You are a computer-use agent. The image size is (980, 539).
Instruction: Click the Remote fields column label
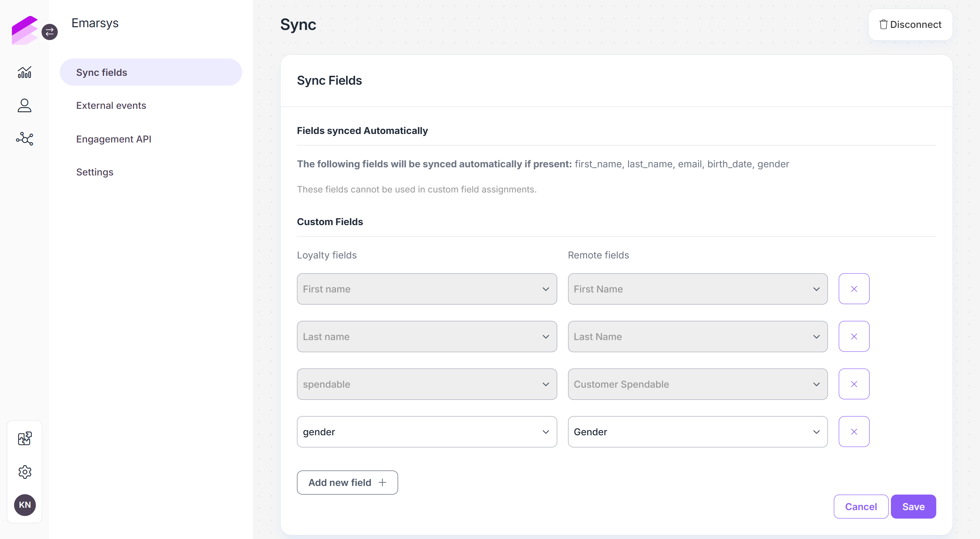598,255
